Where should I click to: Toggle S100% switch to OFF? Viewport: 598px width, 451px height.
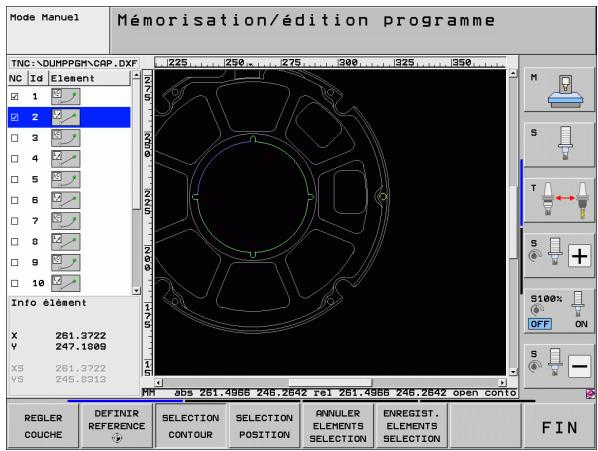click(540, 324)
